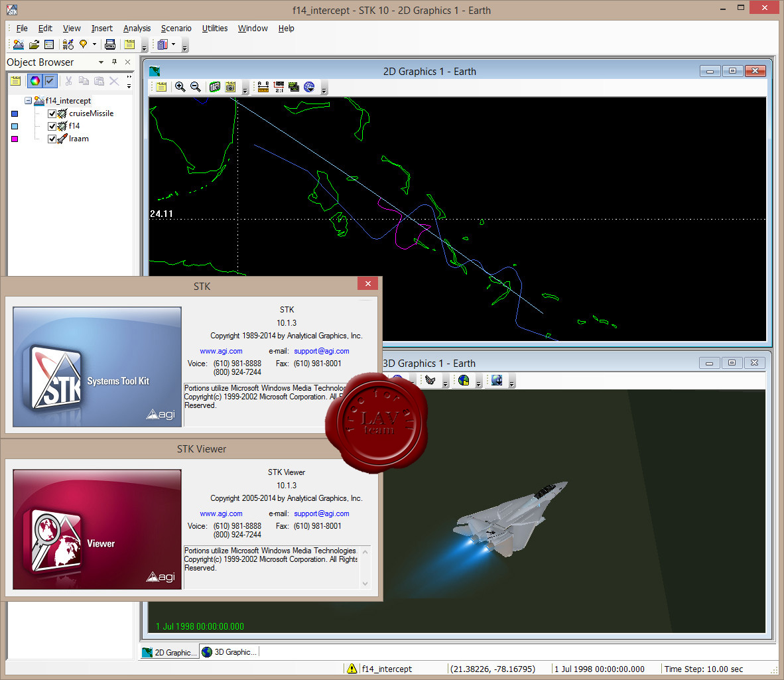Click the green grid map image icon
784x680 pixels.
(x=294, y=87)
